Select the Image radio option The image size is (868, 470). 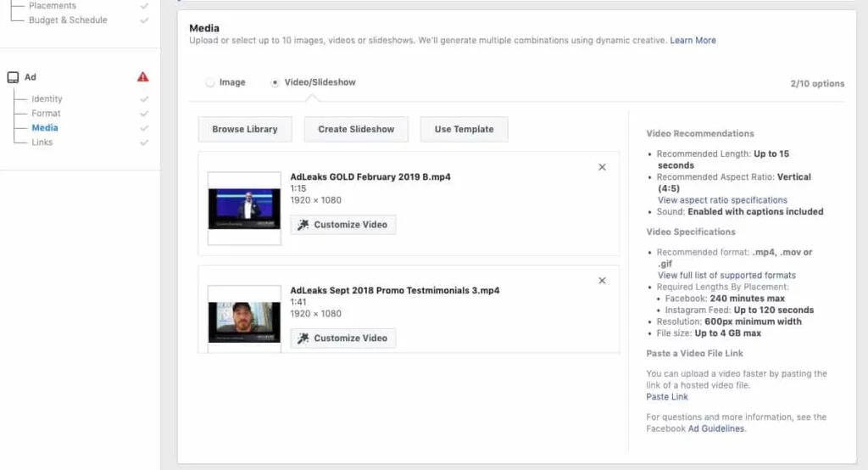click(210, 82)
